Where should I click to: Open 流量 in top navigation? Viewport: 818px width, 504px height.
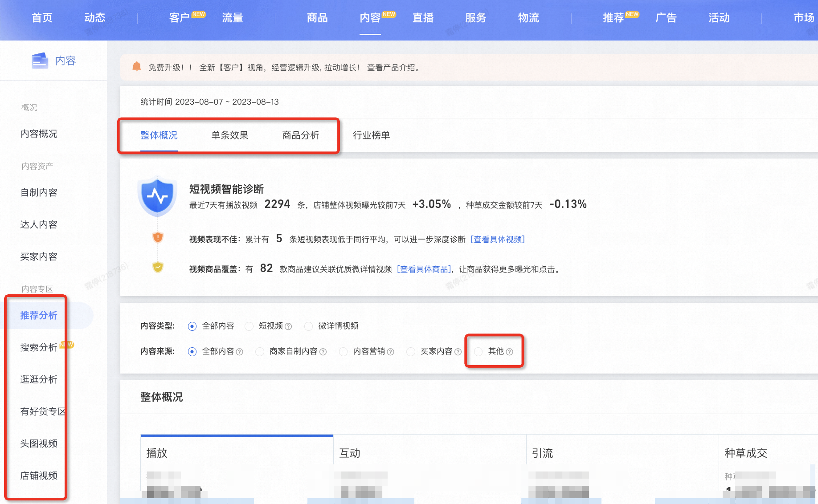[233, 18]
